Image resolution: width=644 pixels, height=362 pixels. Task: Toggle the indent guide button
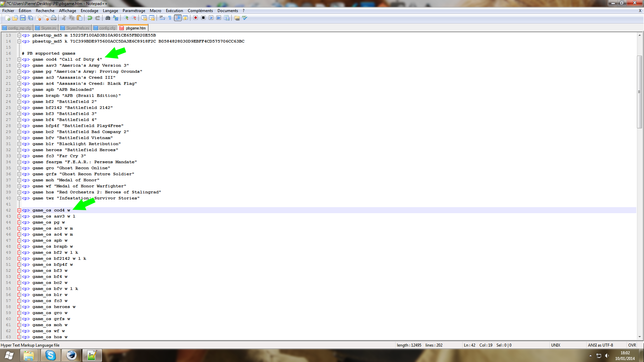pyautogui.click(x=178, y=18)
